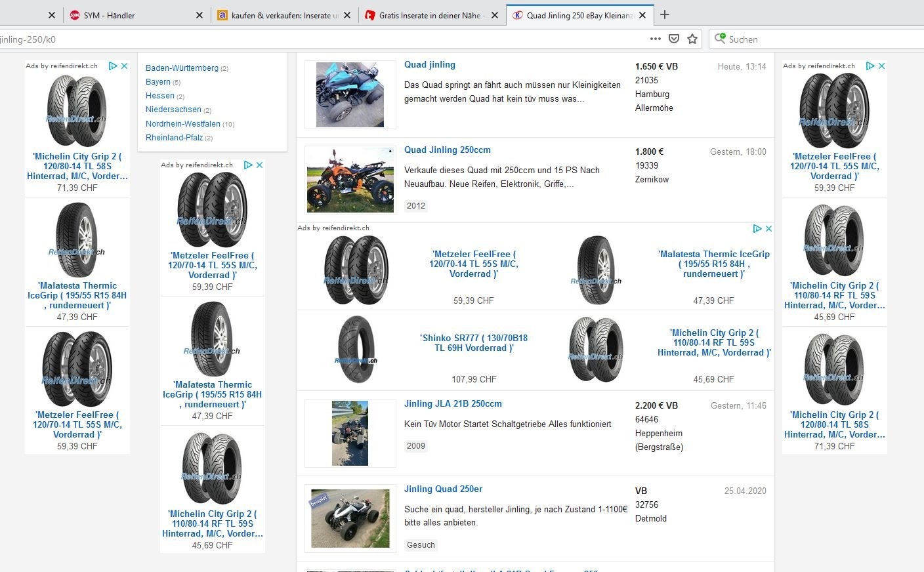Viewport: 924px width, 572px height.
Task: Switch to SYM - Händler tab
Action: [109, 15]
